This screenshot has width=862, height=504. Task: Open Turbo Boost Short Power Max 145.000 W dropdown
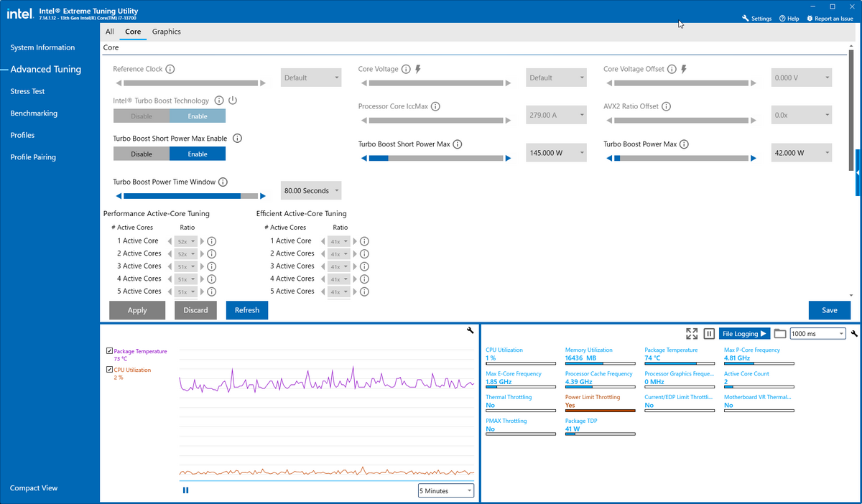click(557, 153)
